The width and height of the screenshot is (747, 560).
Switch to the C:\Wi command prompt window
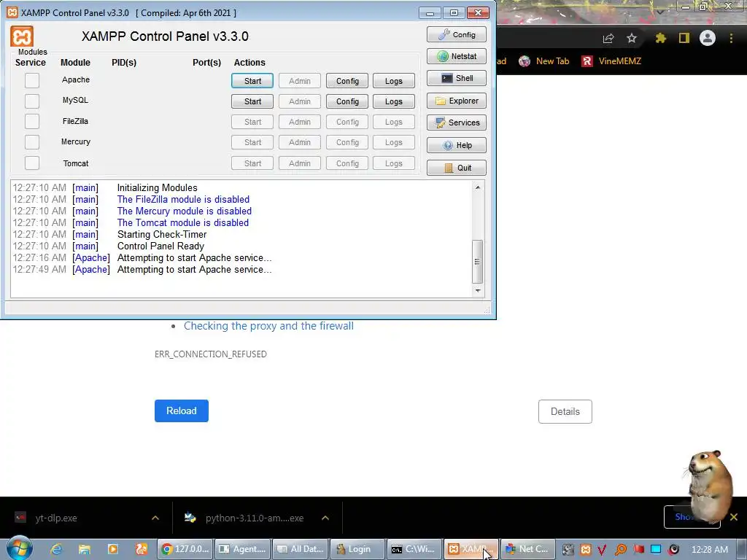pos(414,549)
